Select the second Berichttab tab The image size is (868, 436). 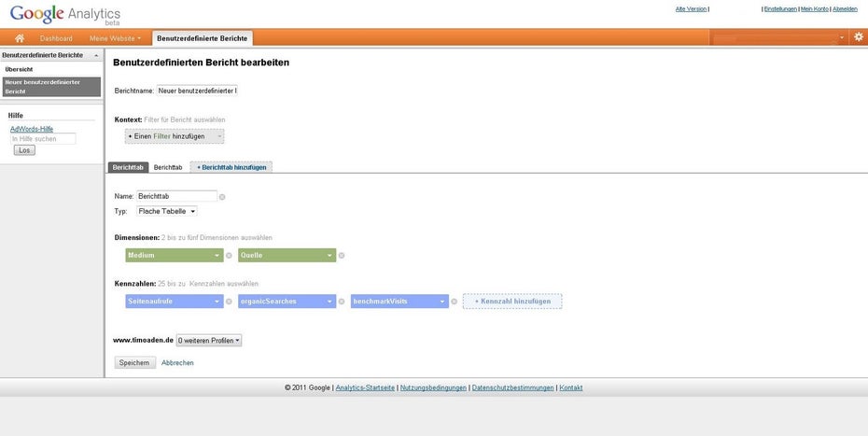click(168, 167)
